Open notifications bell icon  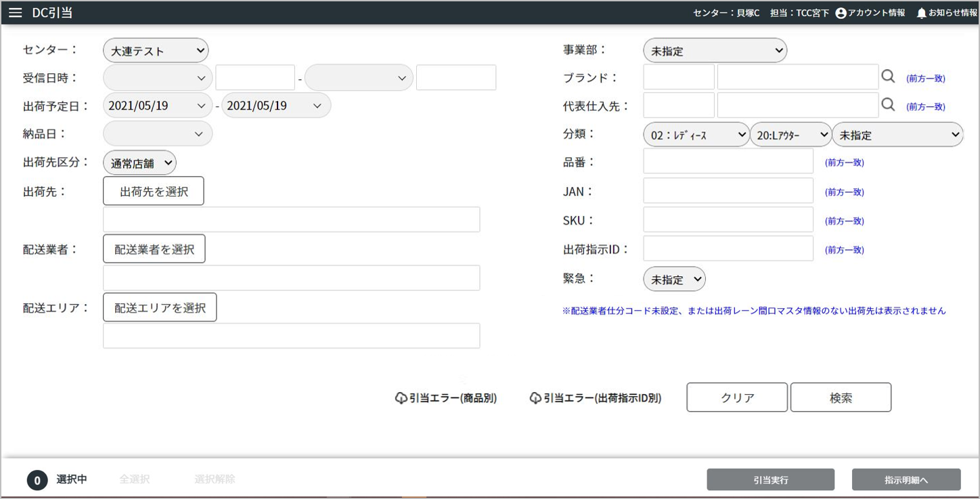[x=921, y=13]
